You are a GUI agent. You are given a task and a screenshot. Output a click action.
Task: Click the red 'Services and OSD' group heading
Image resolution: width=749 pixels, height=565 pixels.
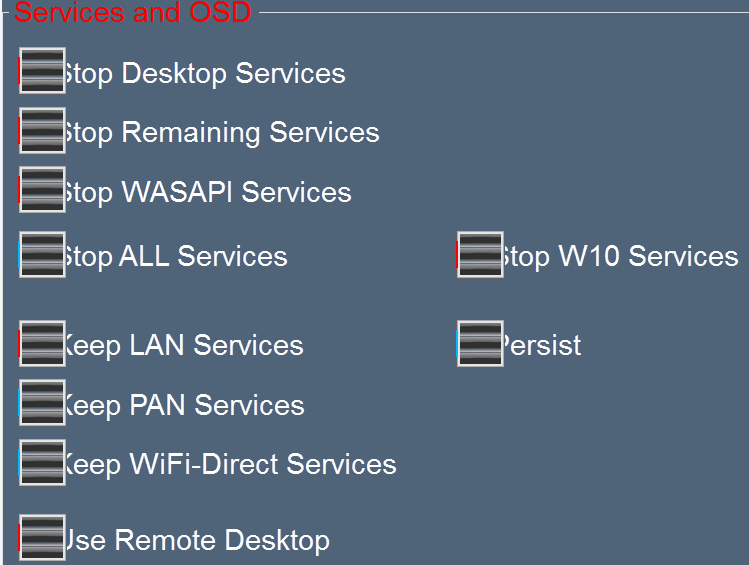coord(132,12)
